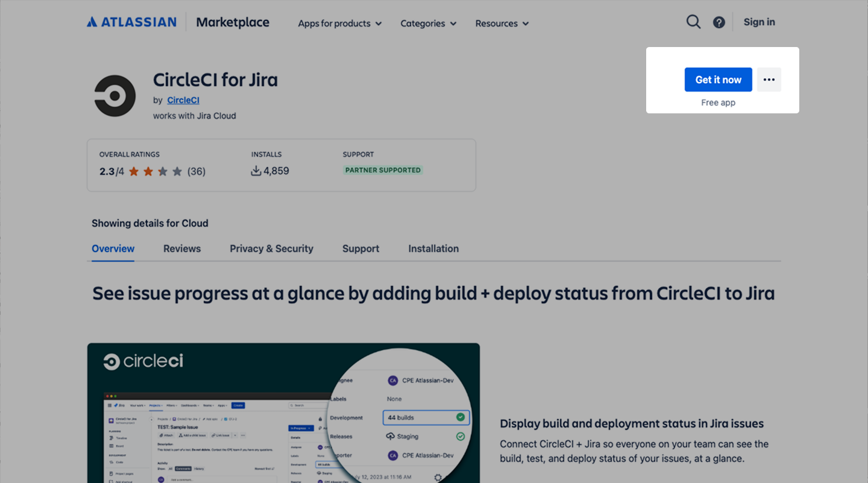Click the Atlassian logo
This screenshot has height=483, width=868.
(131, 22)
